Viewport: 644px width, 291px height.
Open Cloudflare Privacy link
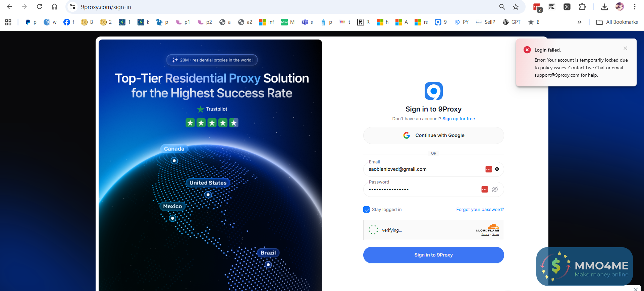(x=485, y=234)
